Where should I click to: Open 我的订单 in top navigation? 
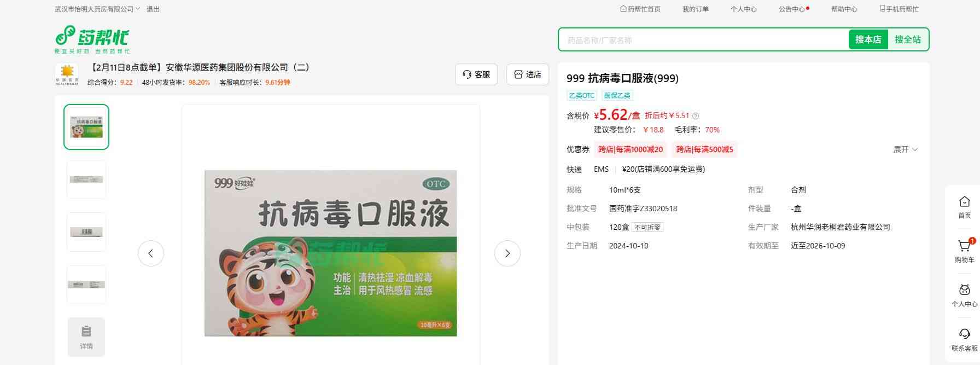tap(695, 9)
